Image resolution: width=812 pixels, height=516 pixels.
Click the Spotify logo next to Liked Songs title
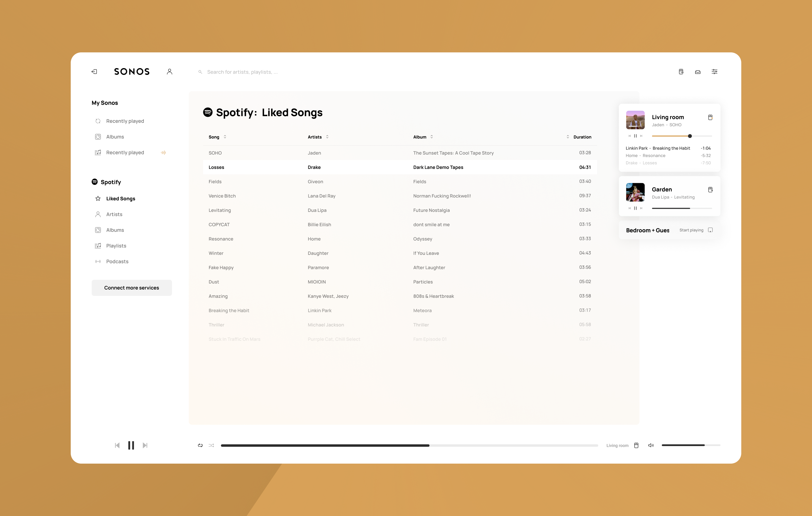coord(208,112)
